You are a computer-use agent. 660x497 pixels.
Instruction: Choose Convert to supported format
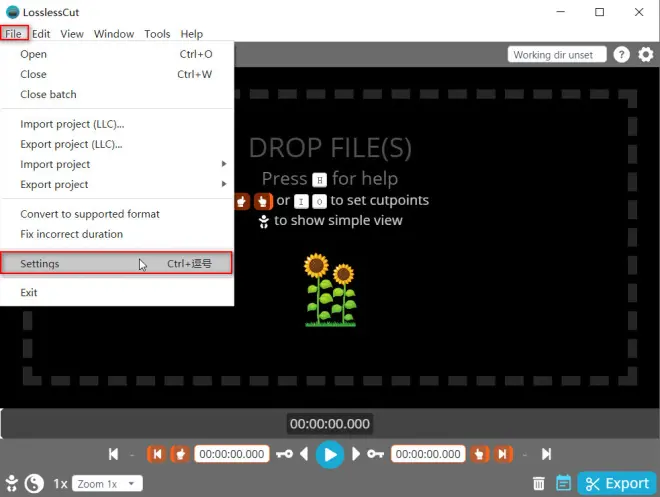click(117, 214)
